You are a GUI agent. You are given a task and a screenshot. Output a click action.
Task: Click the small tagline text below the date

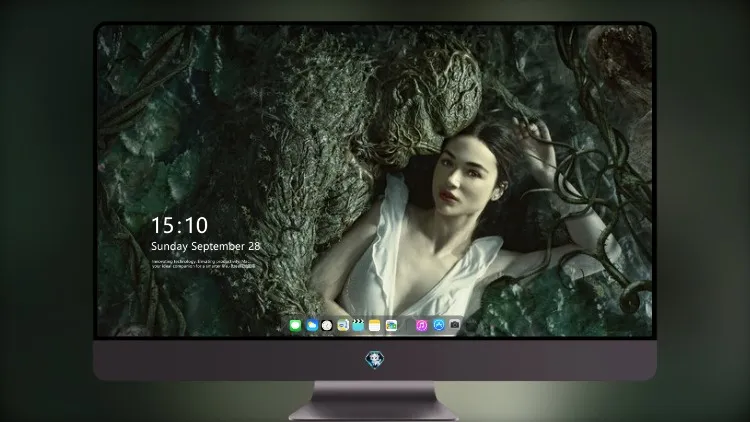(x=203, y=264)
